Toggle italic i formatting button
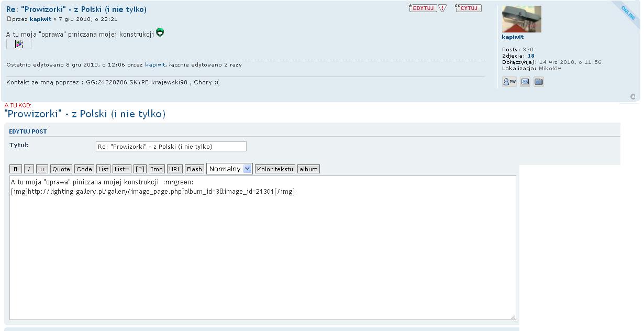 (29, 169)
